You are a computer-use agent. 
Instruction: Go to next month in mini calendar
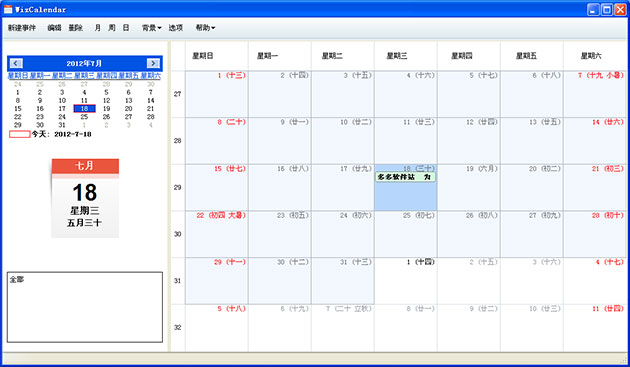(153, 63)
